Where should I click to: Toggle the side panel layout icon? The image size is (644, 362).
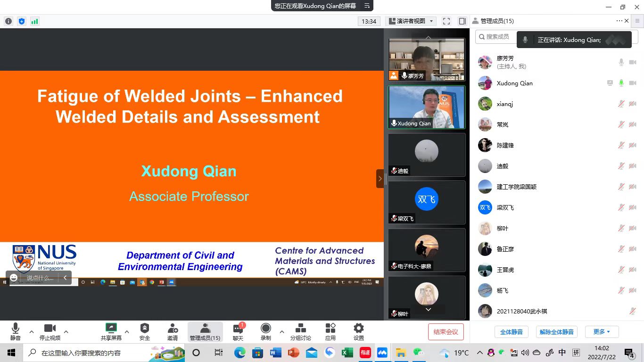[462, 21]
